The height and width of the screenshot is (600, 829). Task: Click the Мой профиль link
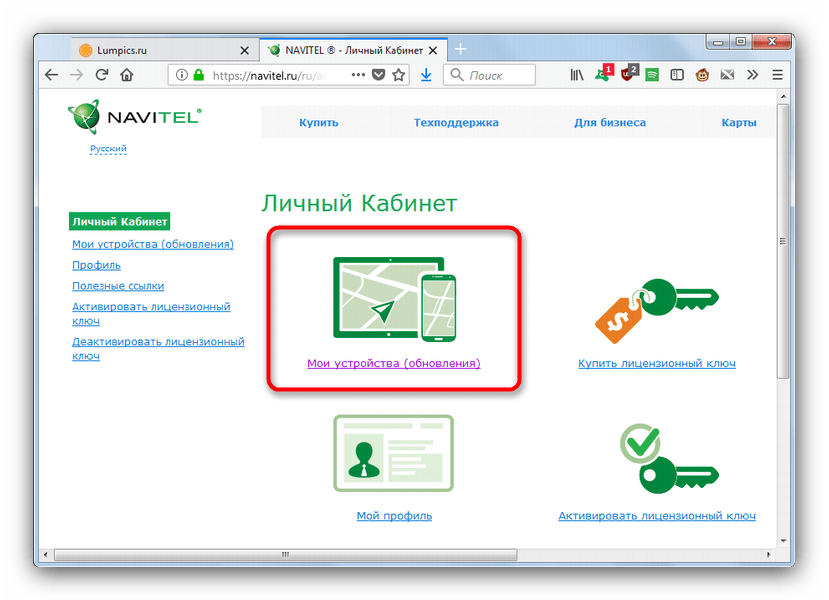[394, 516]
